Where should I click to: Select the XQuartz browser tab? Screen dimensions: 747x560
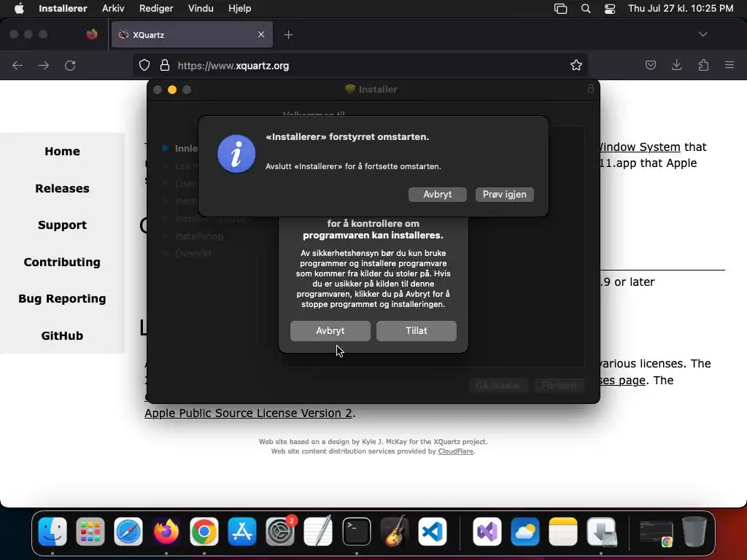coord(192,34)
